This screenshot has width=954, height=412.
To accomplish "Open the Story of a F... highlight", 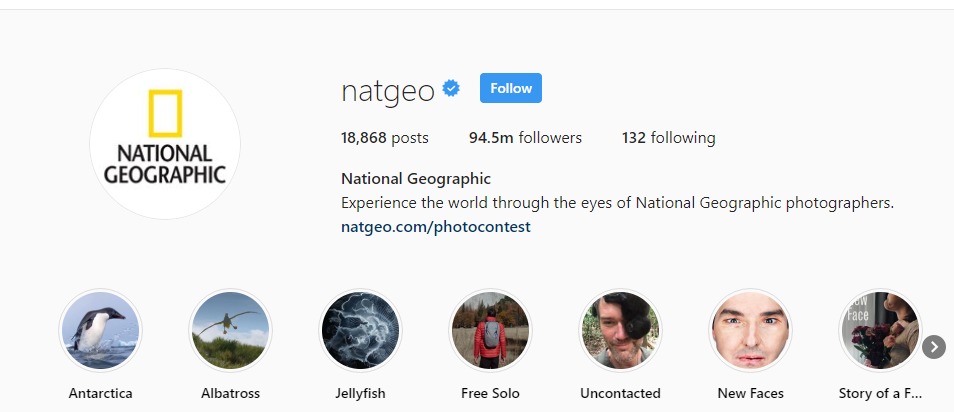I will 880,330.
